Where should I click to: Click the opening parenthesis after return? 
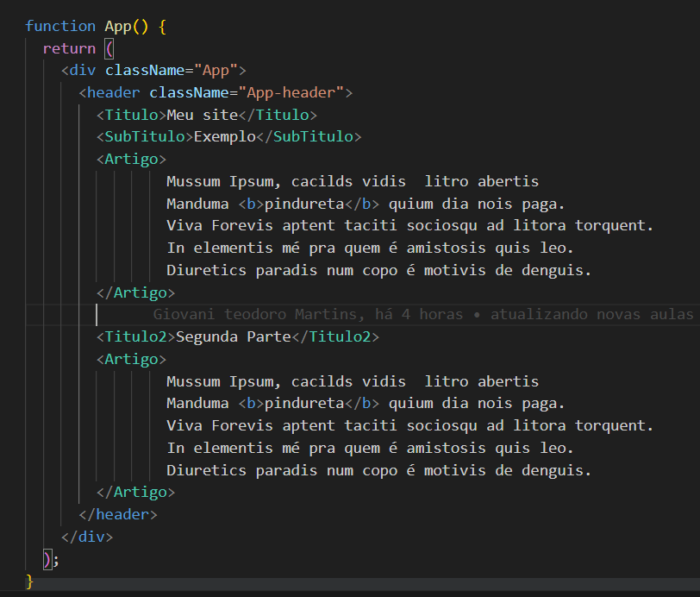(x=109, y=48)
